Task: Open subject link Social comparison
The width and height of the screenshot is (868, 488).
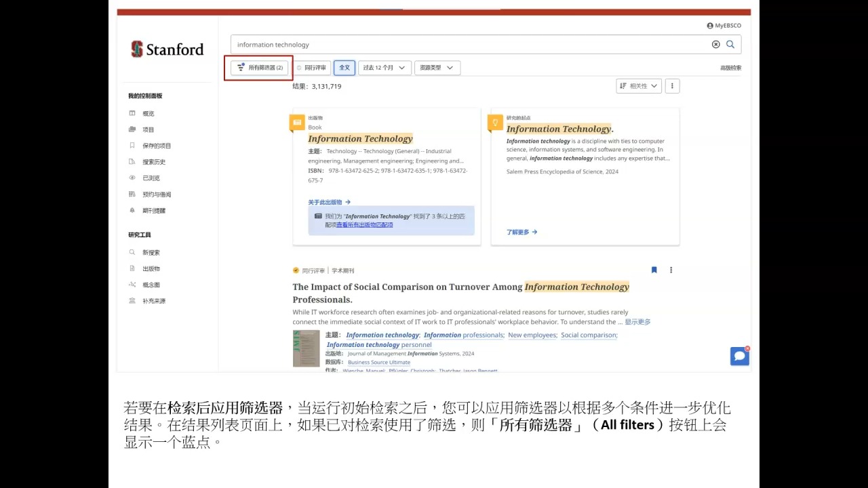Action: point(589,335)
